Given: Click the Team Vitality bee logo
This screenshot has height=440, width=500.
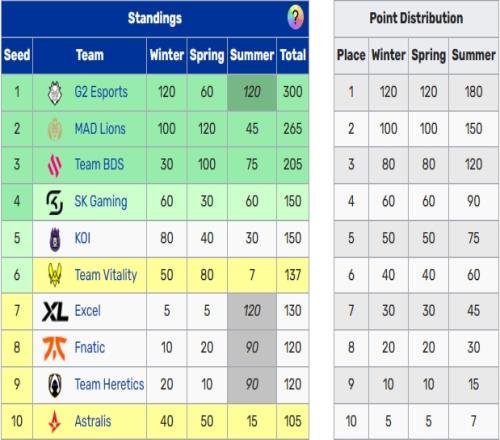Looking at the screenshot, I should coord(55,275).
